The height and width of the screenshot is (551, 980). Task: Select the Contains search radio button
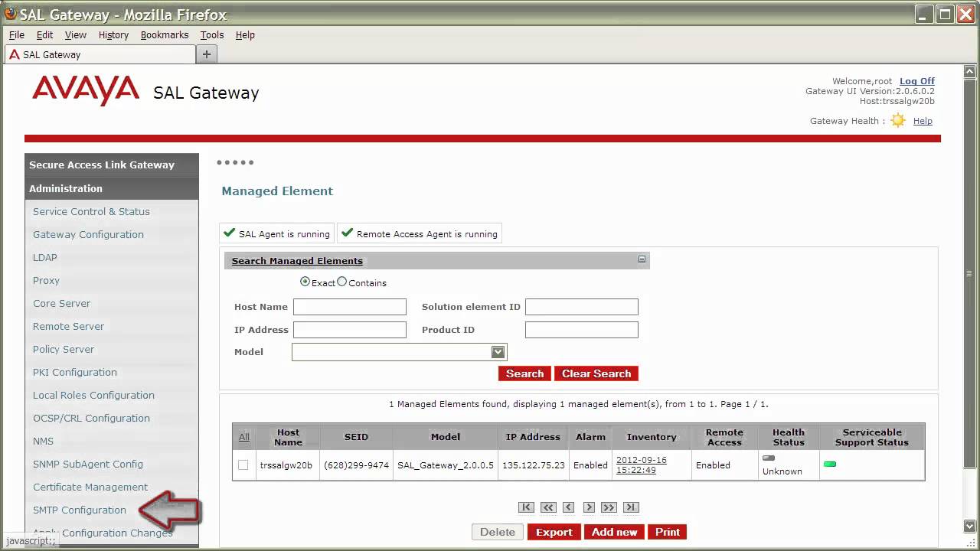(x=342, y=282)
